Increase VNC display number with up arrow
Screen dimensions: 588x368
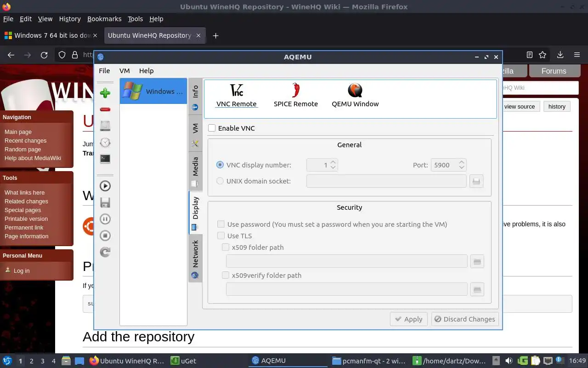(x=334, y=162)
